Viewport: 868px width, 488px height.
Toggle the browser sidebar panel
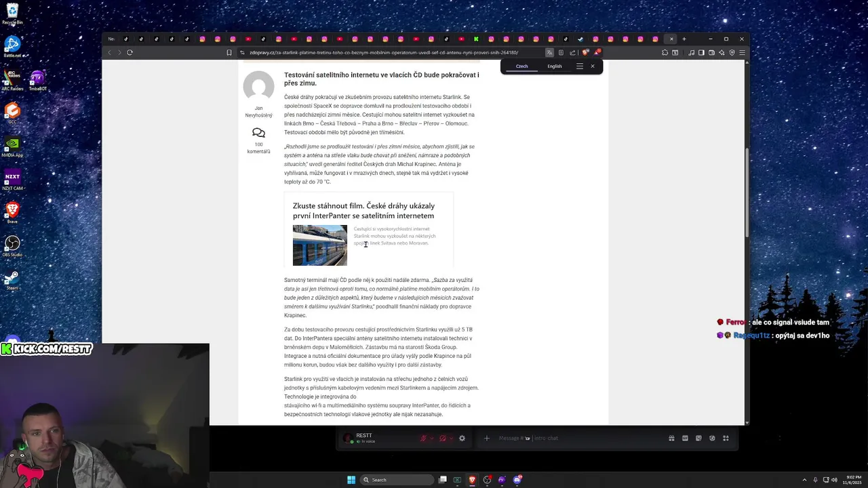[x=702, y=52]
